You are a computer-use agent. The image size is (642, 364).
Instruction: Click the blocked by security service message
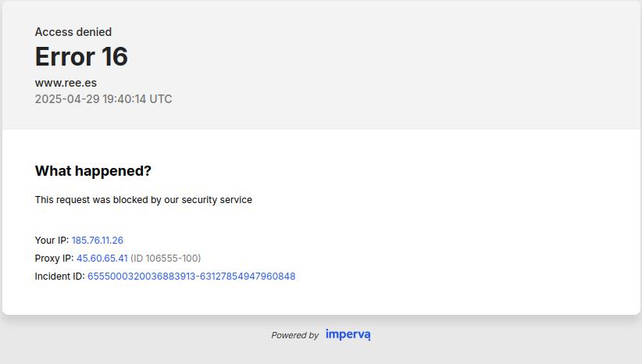coord(143,200)
